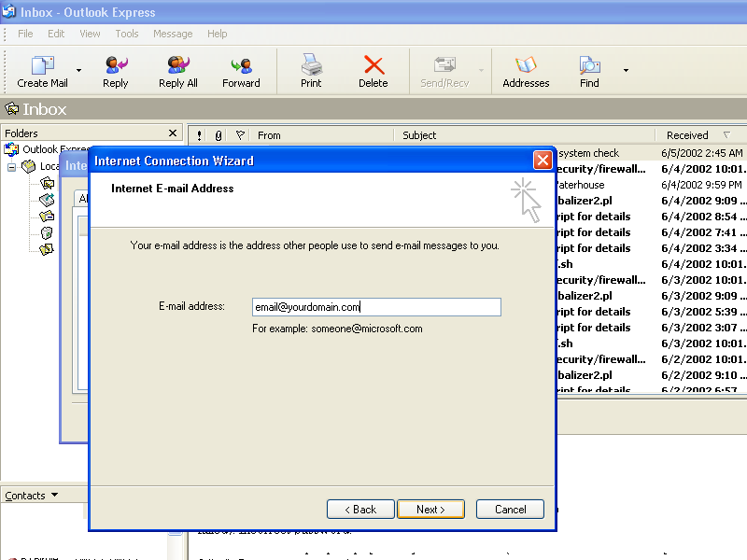Click the Delete toolbar icon
Screen dimensions: 747x560
pos(373,72)
